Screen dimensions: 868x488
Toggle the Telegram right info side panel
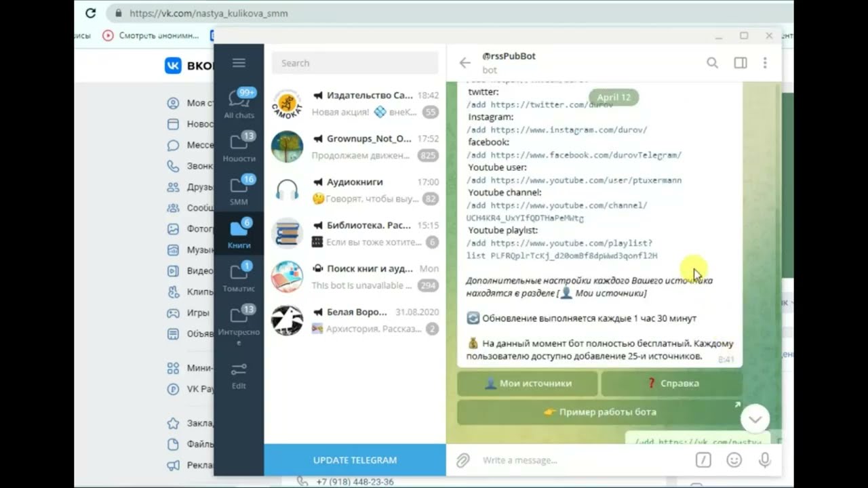[741, 63]
